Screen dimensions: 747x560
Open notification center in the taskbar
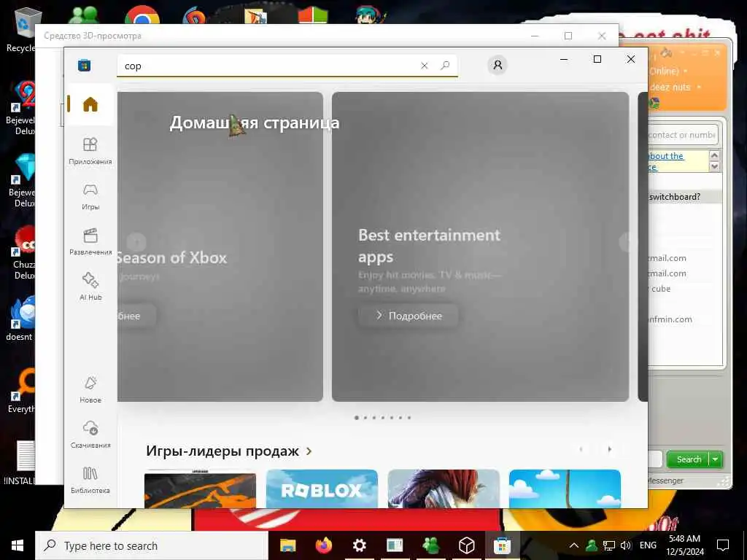723,545
